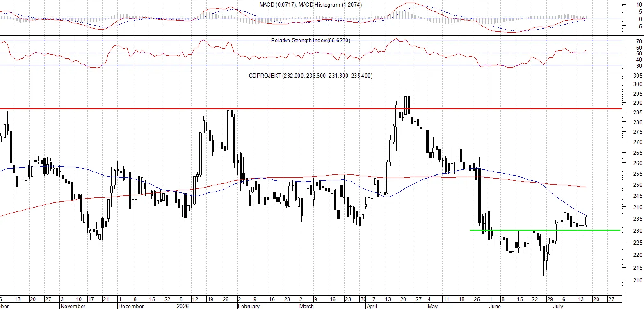
Task: Click the 250 price axis value
Action: (x=638, y=185)
